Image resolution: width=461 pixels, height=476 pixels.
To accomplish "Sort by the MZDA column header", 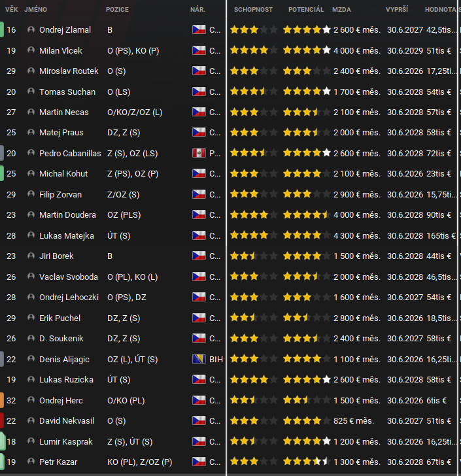I will pos(341,9).
